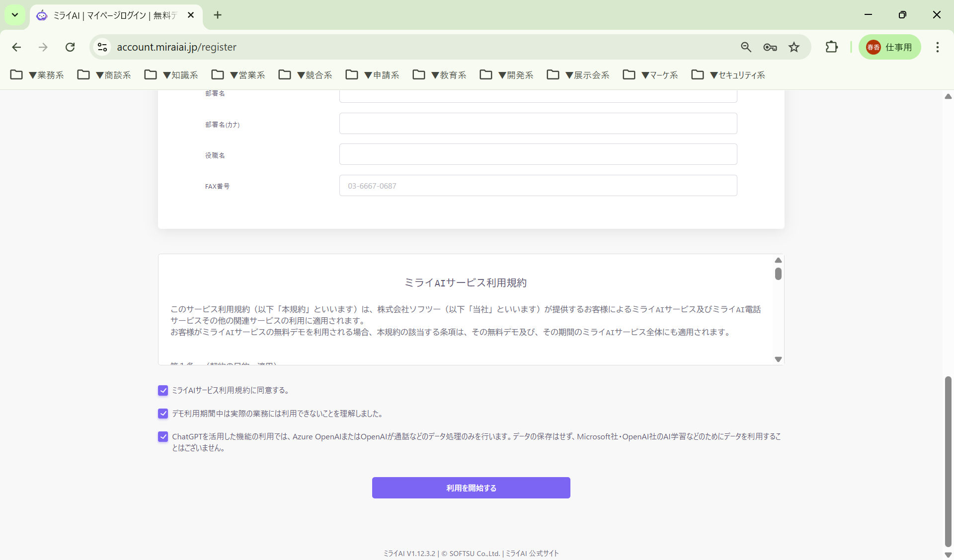Open the ▼展示会系 bookmark folder
This screenshot has width=954, height=560.
(x=578, y=75)
